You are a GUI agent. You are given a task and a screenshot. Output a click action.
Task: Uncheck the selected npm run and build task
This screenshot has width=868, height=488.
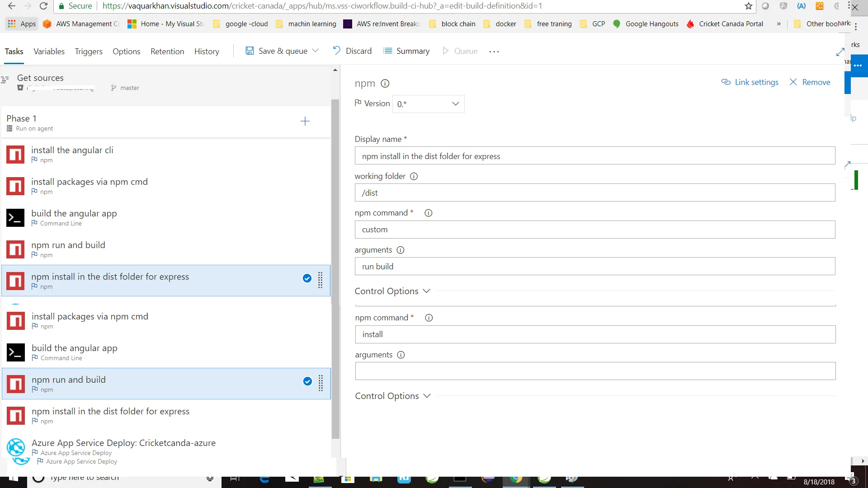[x=307, y=381]
